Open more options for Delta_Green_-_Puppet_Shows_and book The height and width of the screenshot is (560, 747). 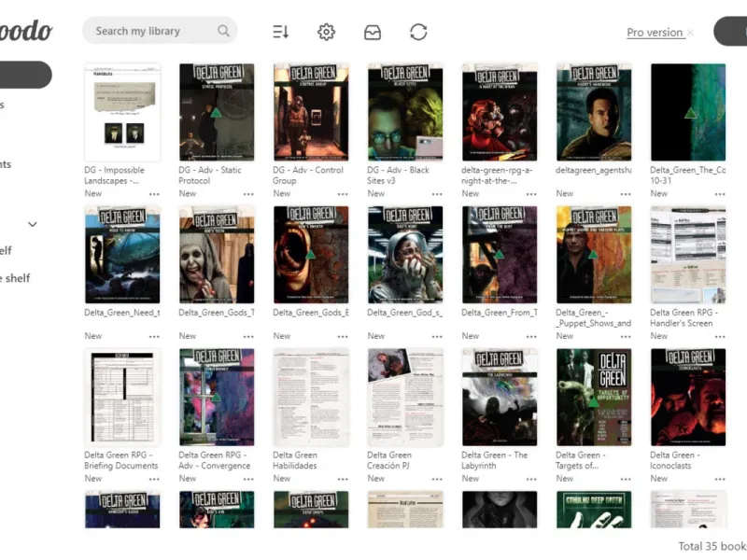coord(626,337)
